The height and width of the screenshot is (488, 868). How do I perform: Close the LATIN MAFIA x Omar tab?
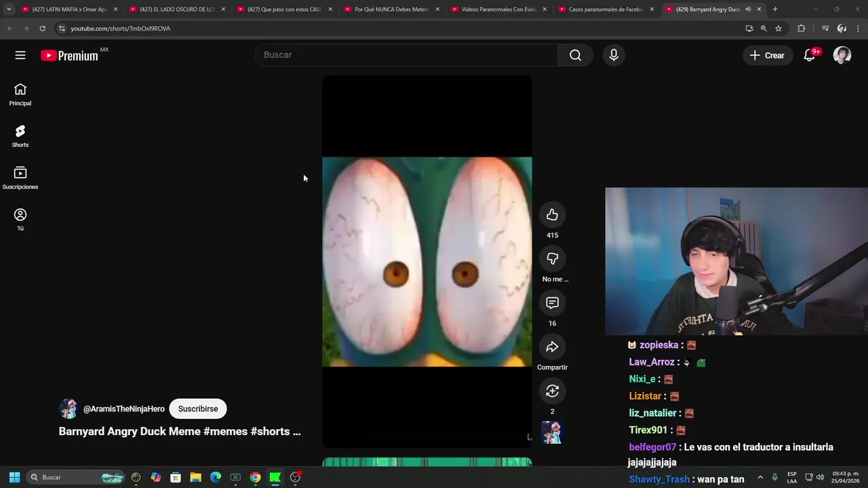point(115,9)
